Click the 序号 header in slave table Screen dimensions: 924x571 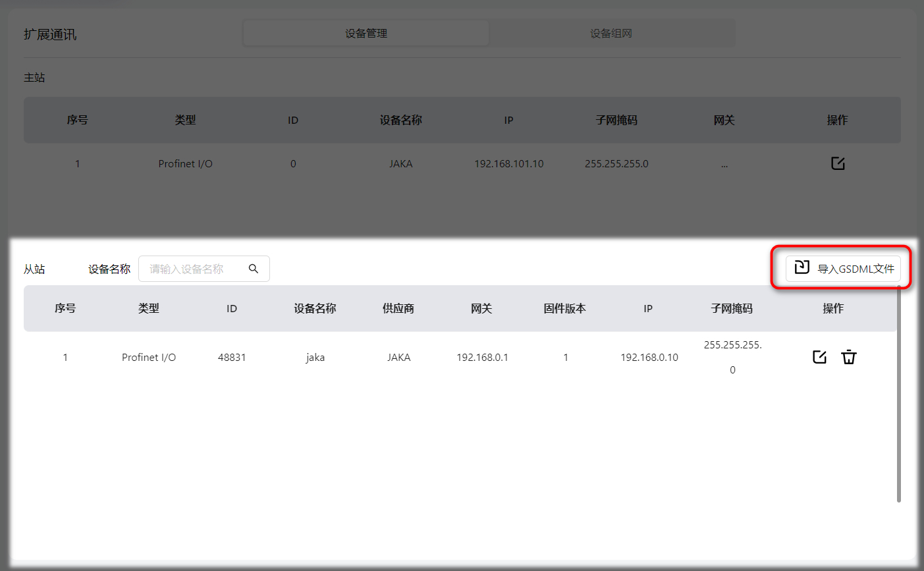point(65,308)
